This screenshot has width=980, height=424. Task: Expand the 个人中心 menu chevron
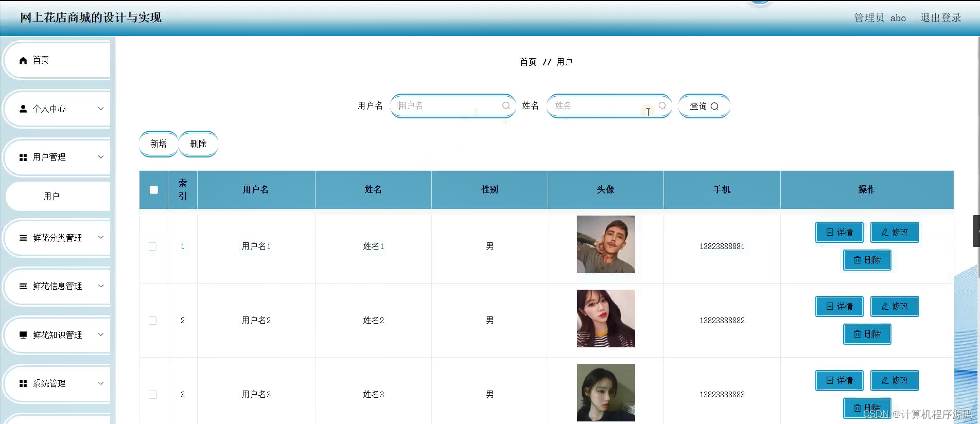pos(101,109)
